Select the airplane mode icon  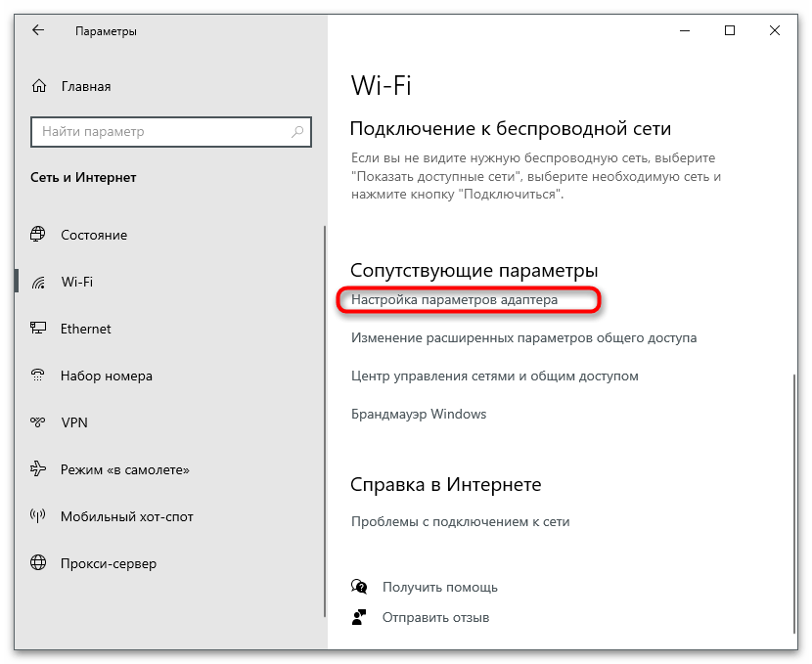38,468
